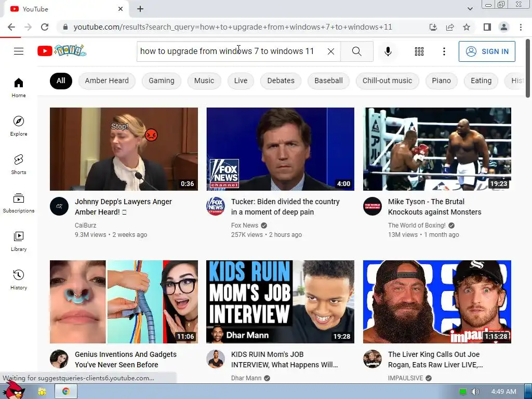Click The World of Boxing channel avatar
This screenshot has width=532, height=399.
(372, 206)
